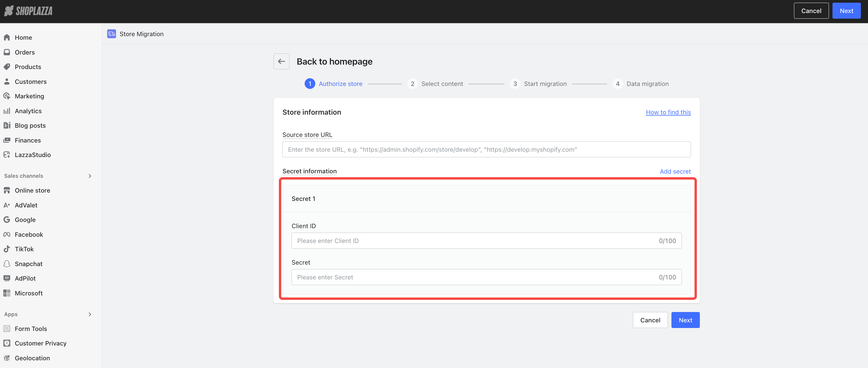Screen dimensions: 868x368
Task: Open Home in the sidebar
Action: [x=23, y=37]
